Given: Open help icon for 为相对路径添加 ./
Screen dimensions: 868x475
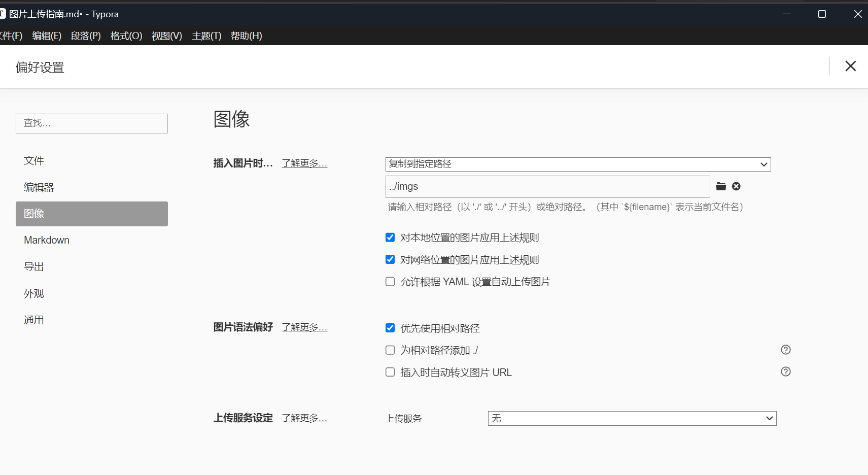Looking at the screenshot, I should [x=786, y=350].
